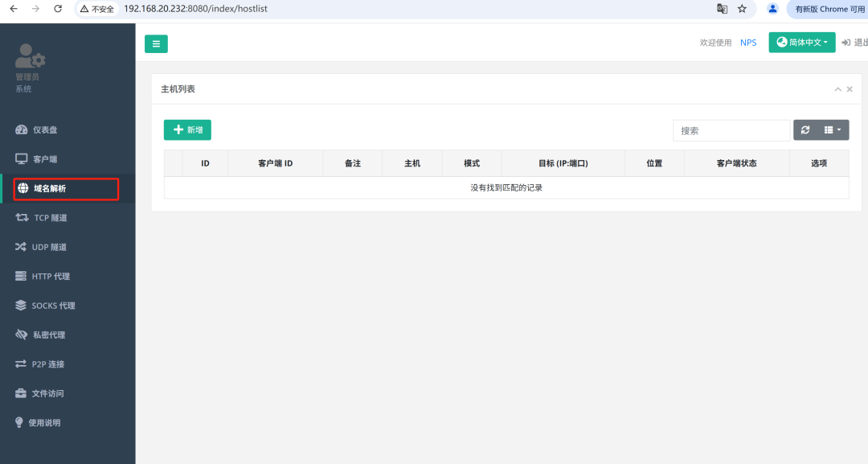Click the 不安全 security warning indicator

coord(97,9)
